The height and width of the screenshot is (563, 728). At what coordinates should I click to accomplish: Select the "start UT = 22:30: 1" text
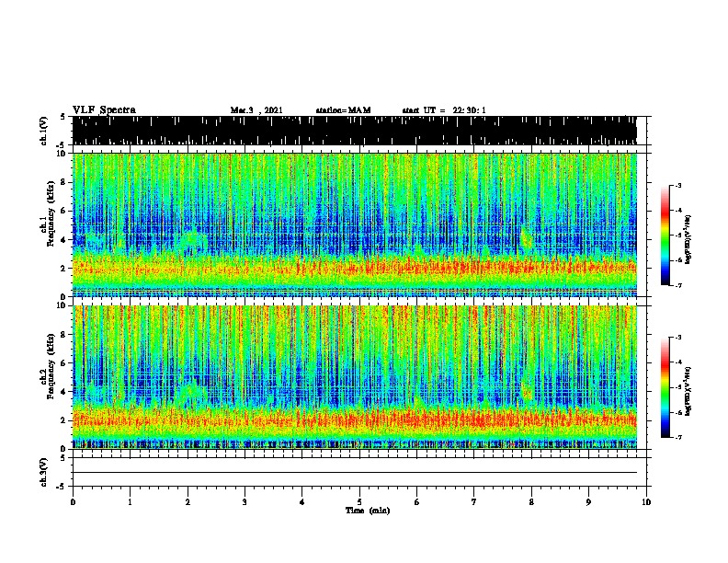point(444,110)
